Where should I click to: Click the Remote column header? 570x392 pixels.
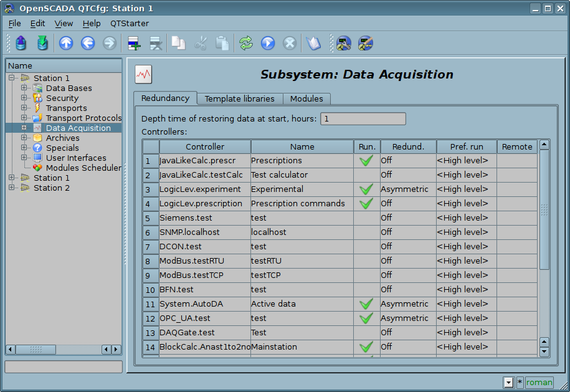point(517,147)
